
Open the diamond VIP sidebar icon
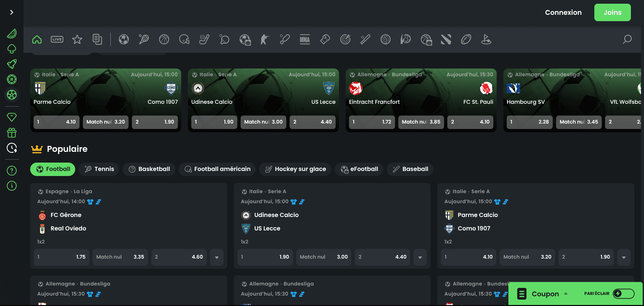[x=12, y=117]
